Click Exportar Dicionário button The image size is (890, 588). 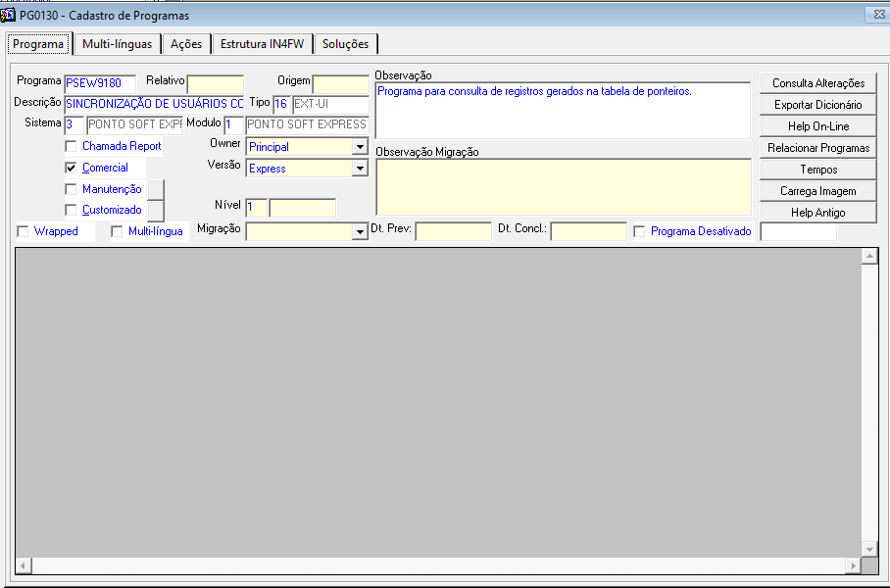tap(817, 105)
